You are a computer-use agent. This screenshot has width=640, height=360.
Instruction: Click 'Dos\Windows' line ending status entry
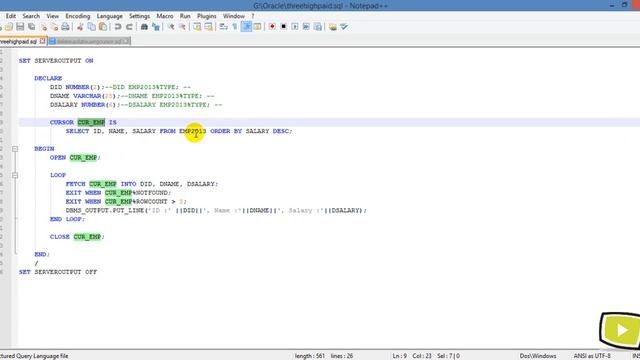pyautogui.click(x=538, y=356)
